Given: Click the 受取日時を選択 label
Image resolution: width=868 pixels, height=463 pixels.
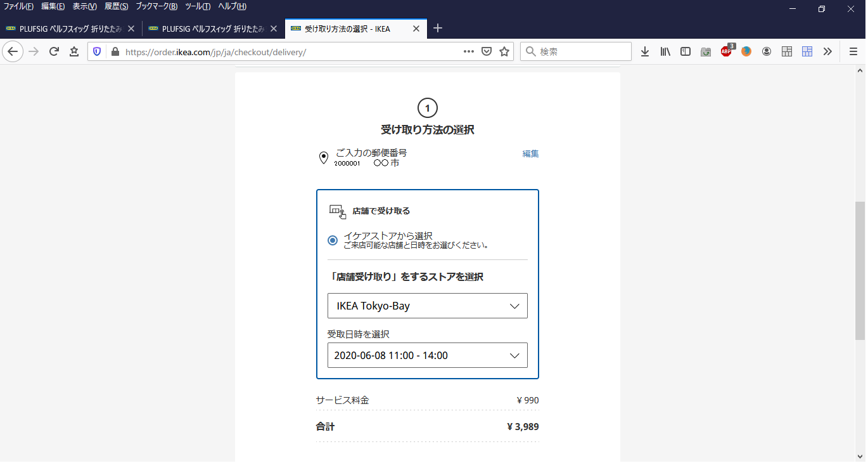Looking at the screenshot, I should coord(358,334).
